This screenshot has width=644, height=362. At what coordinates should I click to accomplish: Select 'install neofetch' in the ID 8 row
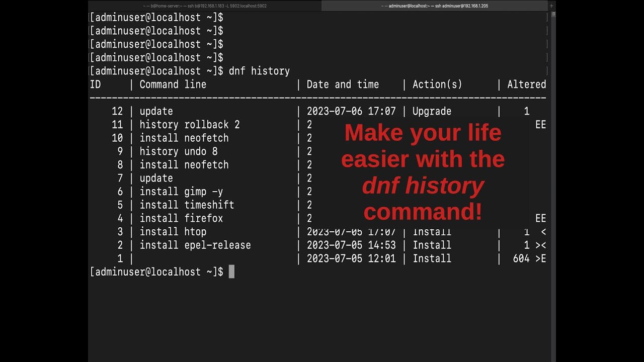pos(184,165)
